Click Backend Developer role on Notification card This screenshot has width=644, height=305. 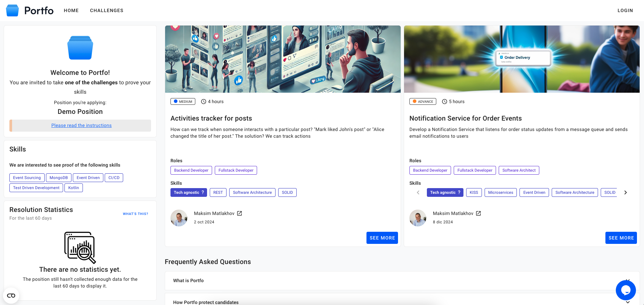[x=430, y=170]
